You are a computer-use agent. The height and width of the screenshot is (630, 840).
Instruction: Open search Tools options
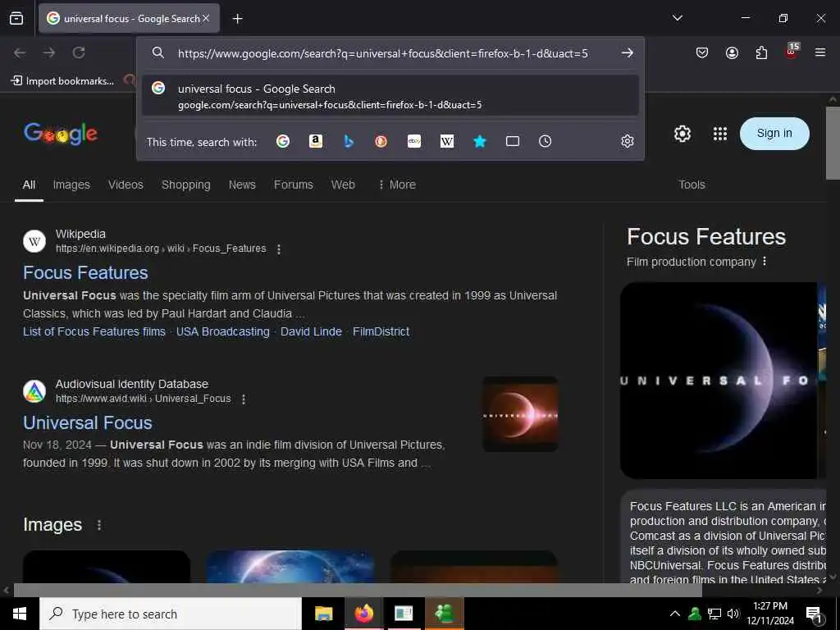[x=692, y=185]
